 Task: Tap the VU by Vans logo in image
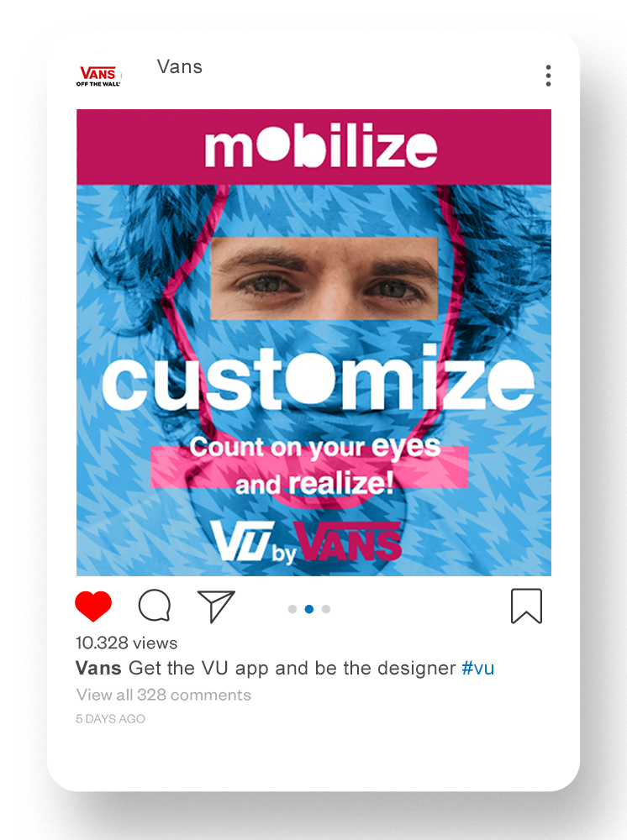click(306, 542)
